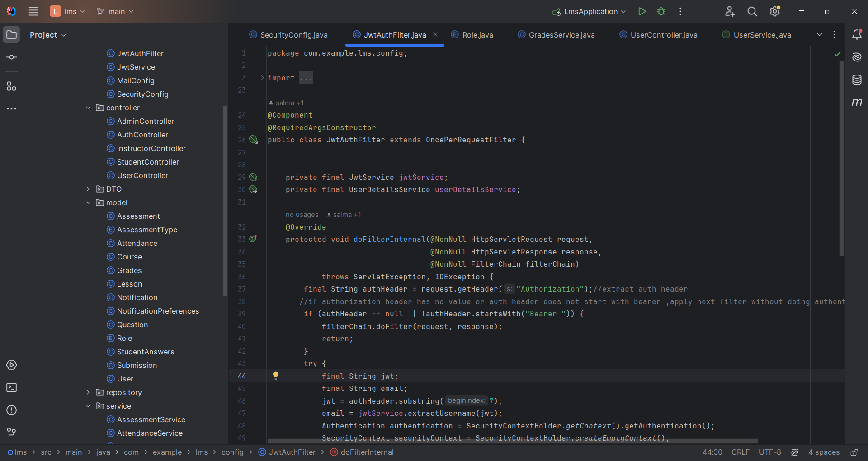The image size is (868, 461).
Task: Open the main hamburger menu
Action: click(x=33, y=11)
